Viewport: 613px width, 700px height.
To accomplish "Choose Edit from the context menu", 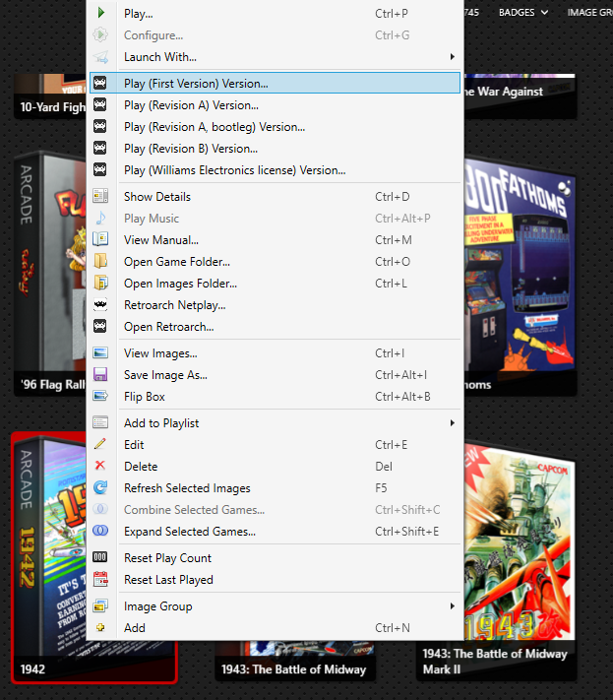I will 276,445.
